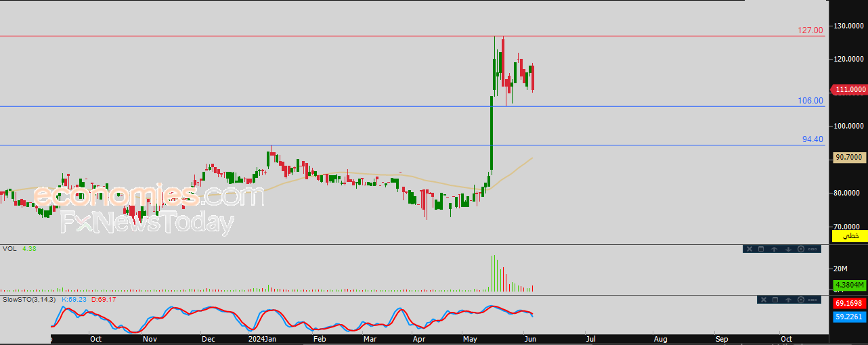Select the SlowSTO(3,14,3) indicator label
Viewport: 868px width, 345px height.
pos(28,298)
